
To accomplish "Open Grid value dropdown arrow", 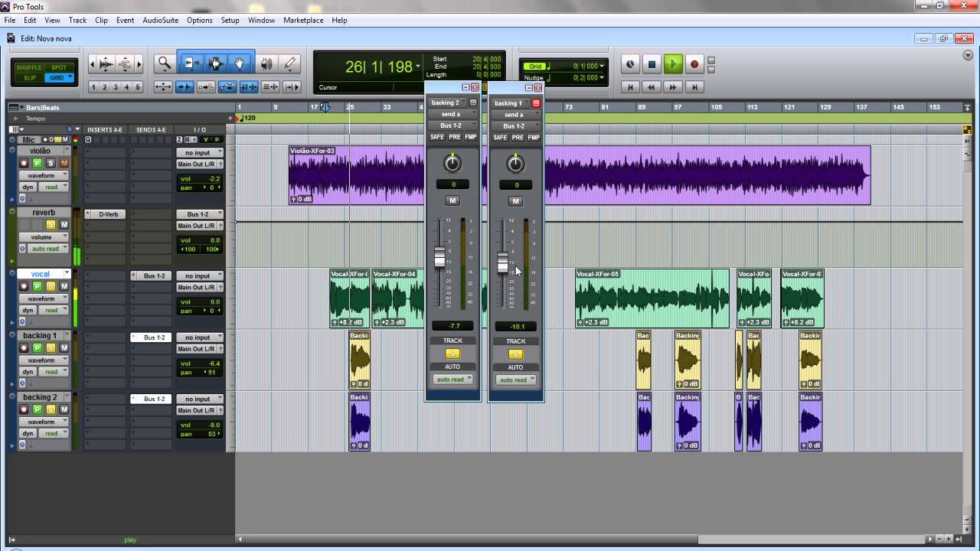I will [x=602, y=67].
